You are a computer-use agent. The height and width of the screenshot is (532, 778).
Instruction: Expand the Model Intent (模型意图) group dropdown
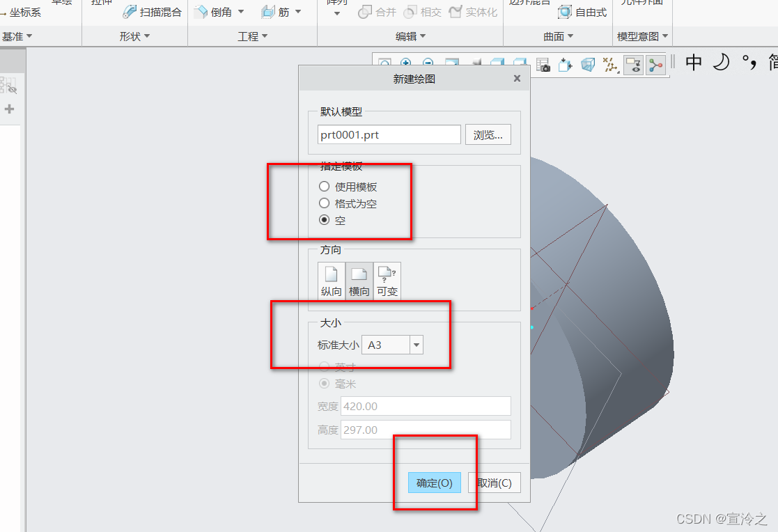coord(643,36)
